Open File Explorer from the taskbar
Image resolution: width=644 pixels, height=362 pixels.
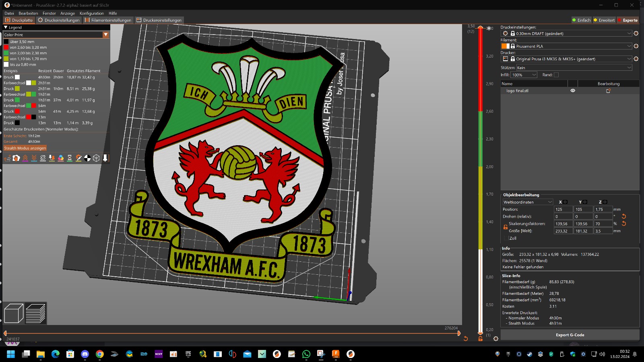click(41, 354)
